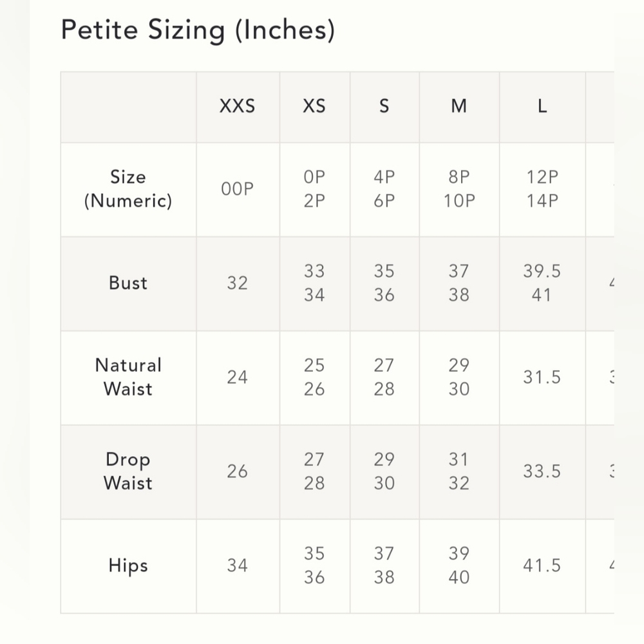
Task: Click the Size (Numeric) row label
Action: pyautogui.click(x=128, y=189)
